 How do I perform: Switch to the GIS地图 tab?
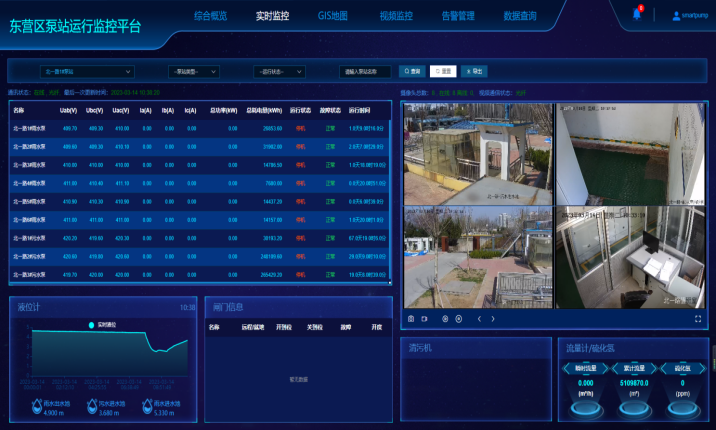click(x=332, y=16)
